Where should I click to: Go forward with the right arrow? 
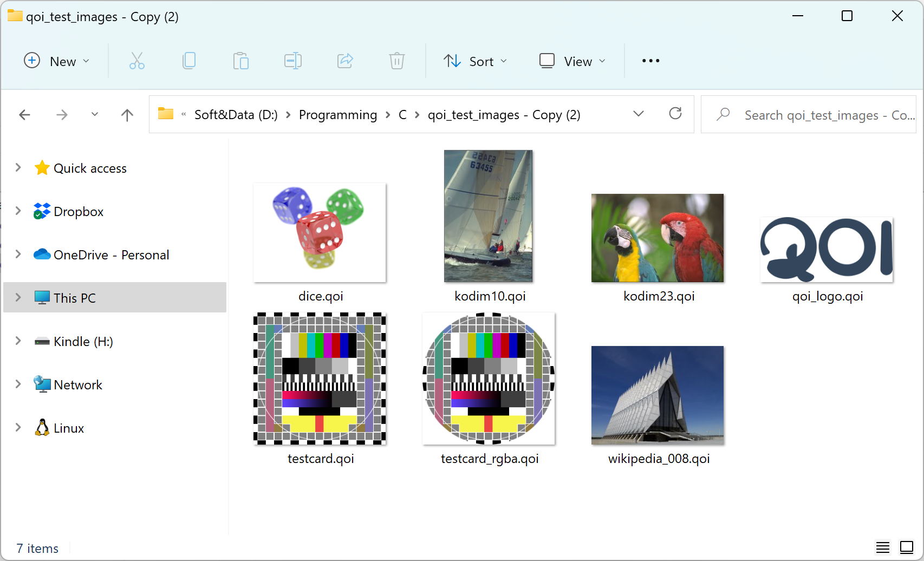(x=62, y=115)
